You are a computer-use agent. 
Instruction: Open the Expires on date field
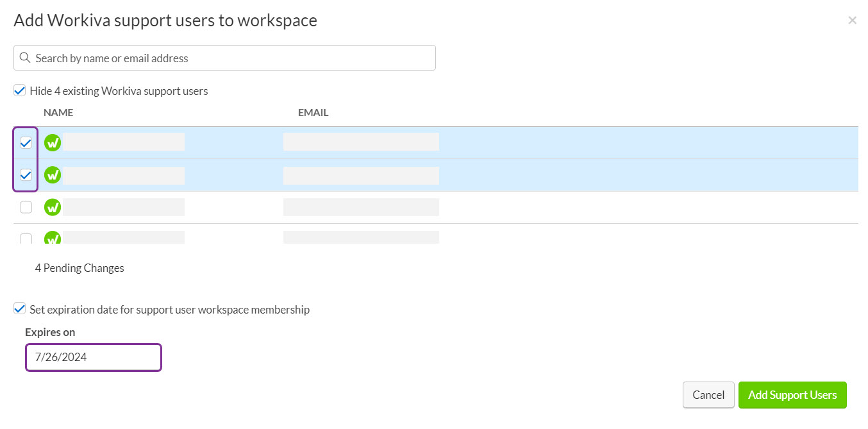(x=93, y=357)
